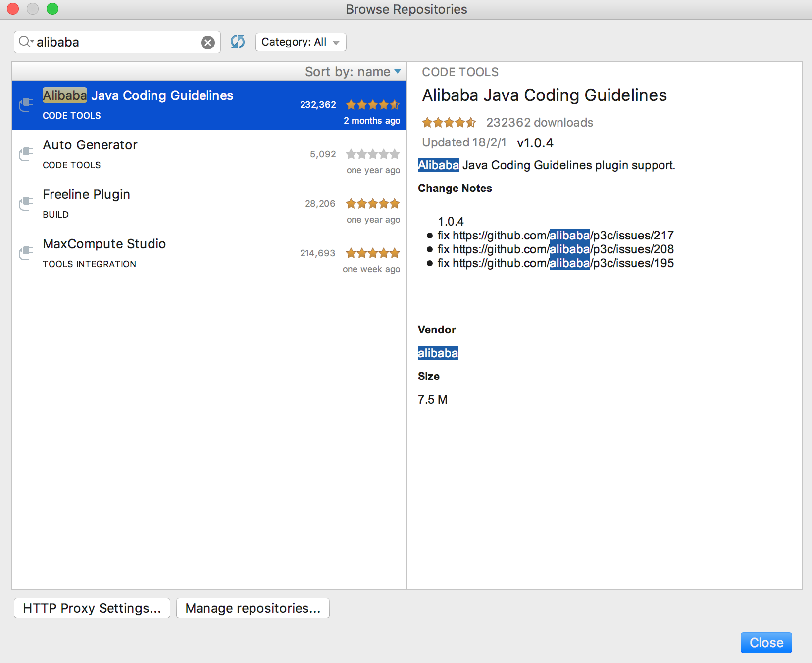Click download count 214,693
The width and height of the screenshot is (812, 663).
coord(318,253)
